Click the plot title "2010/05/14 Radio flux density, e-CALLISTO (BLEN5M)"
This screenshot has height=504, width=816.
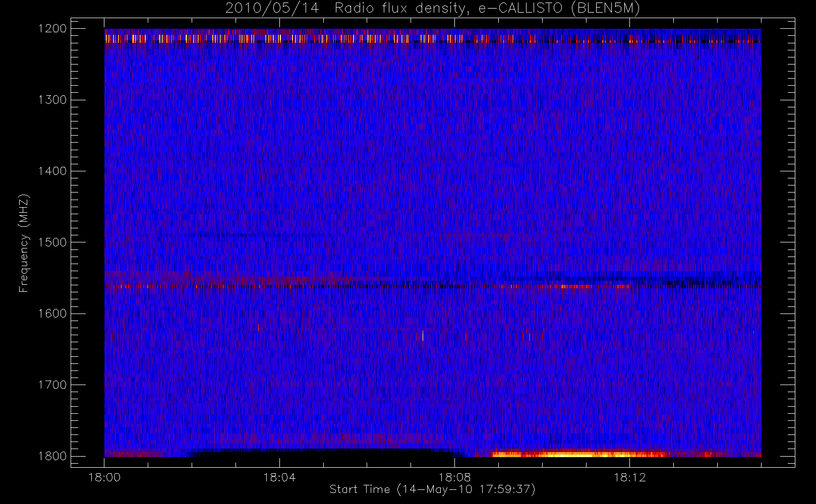click(x=433, y=9)
